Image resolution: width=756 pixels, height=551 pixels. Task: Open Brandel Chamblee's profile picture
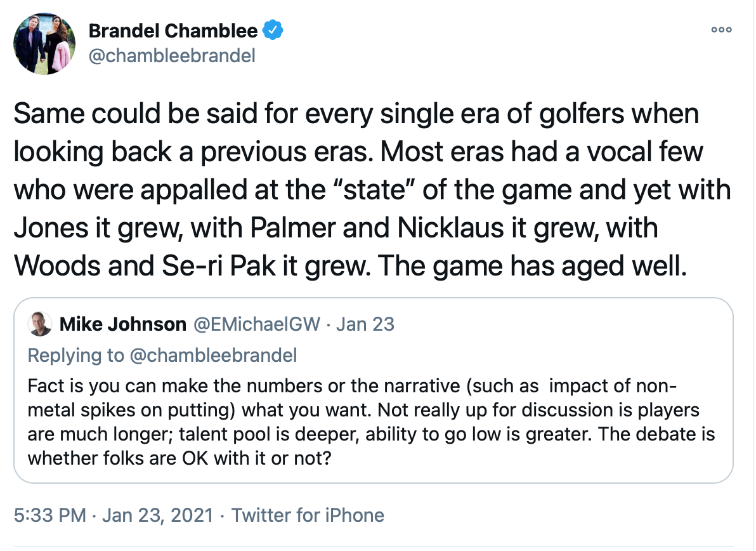[44, 43]
